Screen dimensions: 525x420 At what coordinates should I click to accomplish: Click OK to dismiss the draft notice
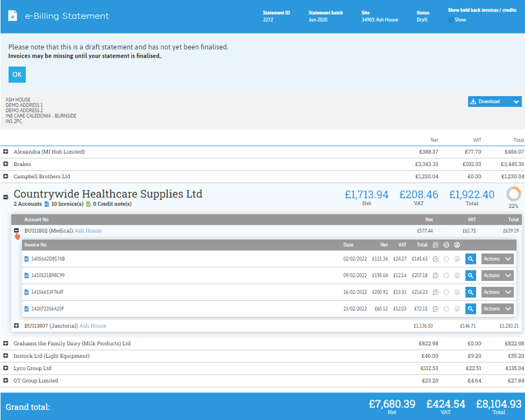click(17, 75)
